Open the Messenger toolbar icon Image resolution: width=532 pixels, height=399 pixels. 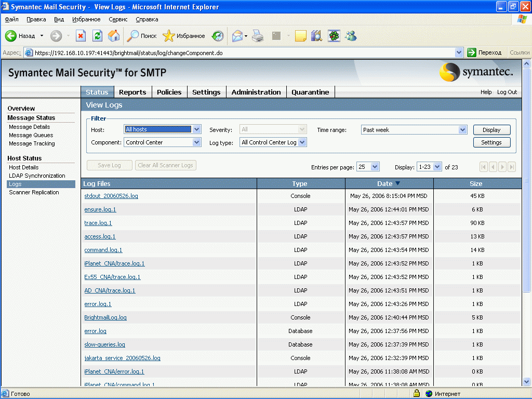(x=351, y=36)
